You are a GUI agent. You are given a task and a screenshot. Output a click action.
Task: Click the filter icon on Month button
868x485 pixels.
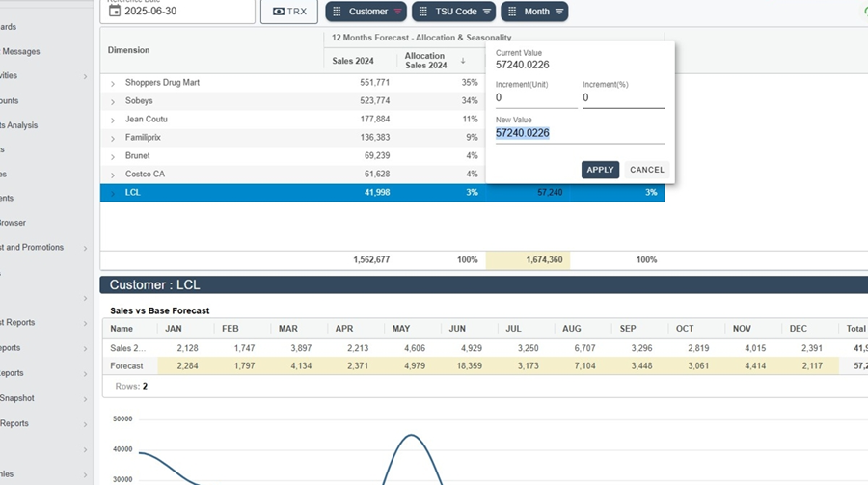559,11
